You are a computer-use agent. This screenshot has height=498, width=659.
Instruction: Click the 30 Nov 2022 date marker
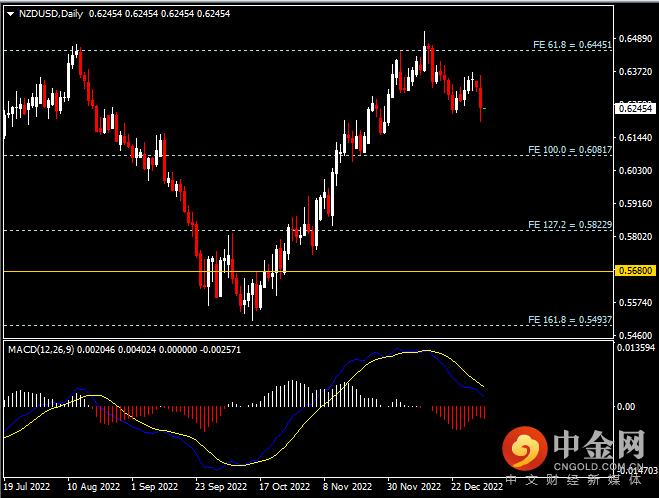tap(415, 487)
